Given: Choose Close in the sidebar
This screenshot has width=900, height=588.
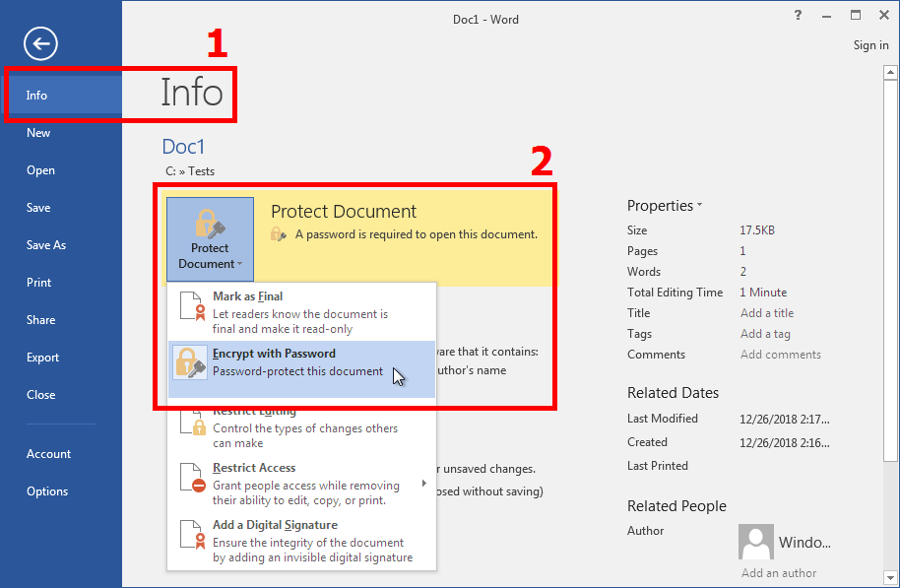Looking at the screenshot, I should [x=61, y=395].
